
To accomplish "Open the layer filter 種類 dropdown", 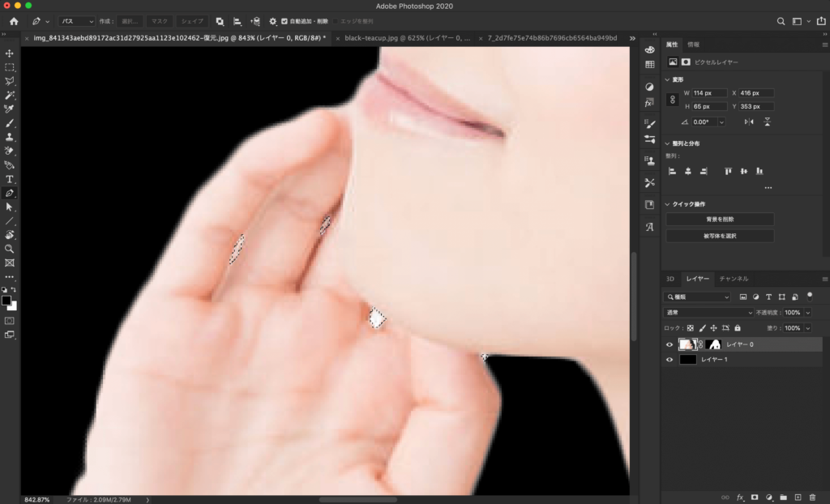I will [x=698, y=297].
